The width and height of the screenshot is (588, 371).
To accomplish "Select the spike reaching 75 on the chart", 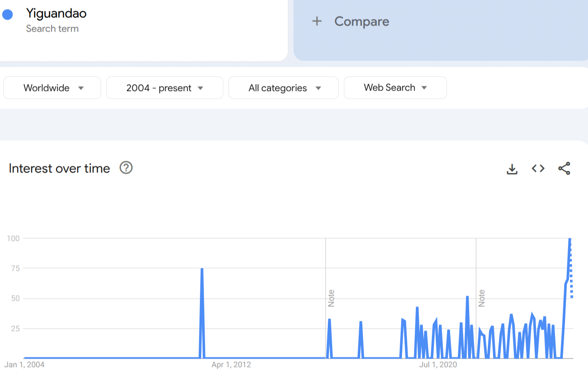I will pyautogui.click(x=202, y=269).
